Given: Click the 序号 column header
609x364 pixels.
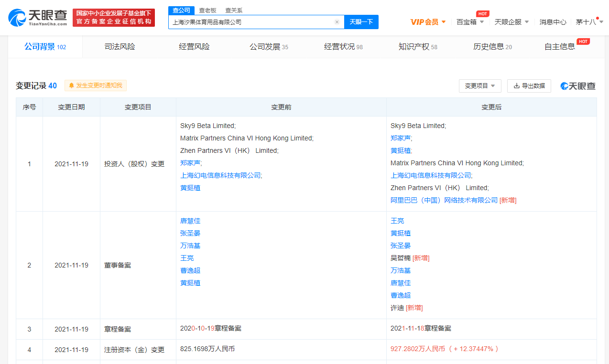Looking at the screenshot, I should (x=29, y=107).
